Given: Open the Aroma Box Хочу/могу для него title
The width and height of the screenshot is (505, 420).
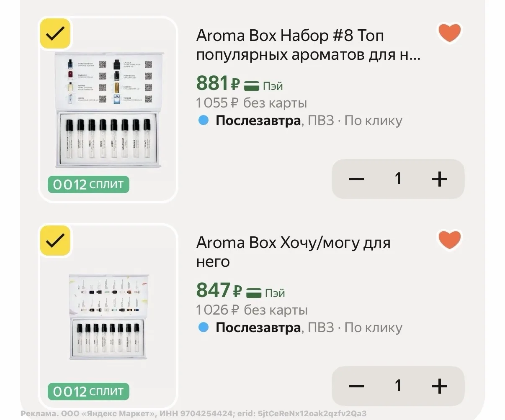Looking at the screenshot, I should click(x=293, y=252).
